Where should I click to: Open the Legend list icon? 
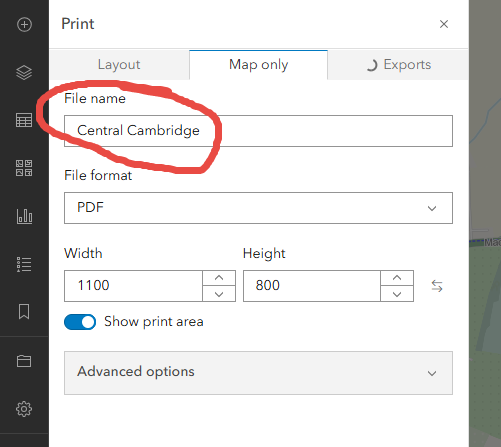24,264
